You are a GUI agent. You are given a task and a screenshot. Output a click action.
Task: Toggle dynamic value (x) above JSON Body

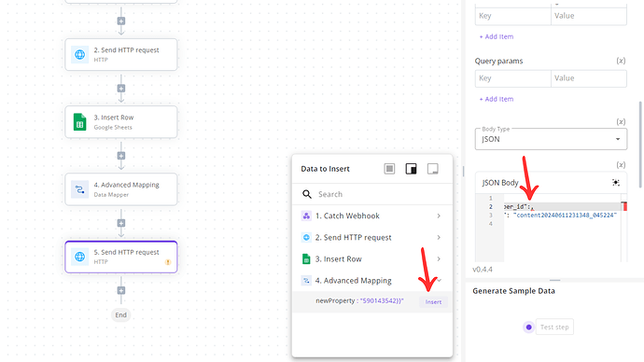click(x=621, y=164)
